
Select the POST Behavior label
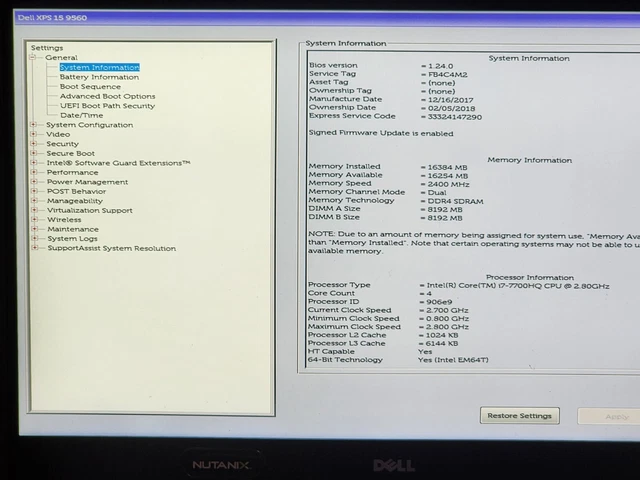click(76, 191)
